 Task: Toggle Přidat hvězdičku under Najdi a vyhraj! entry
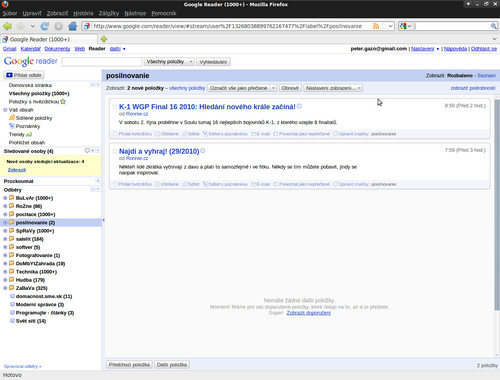(x=132, y=184)
